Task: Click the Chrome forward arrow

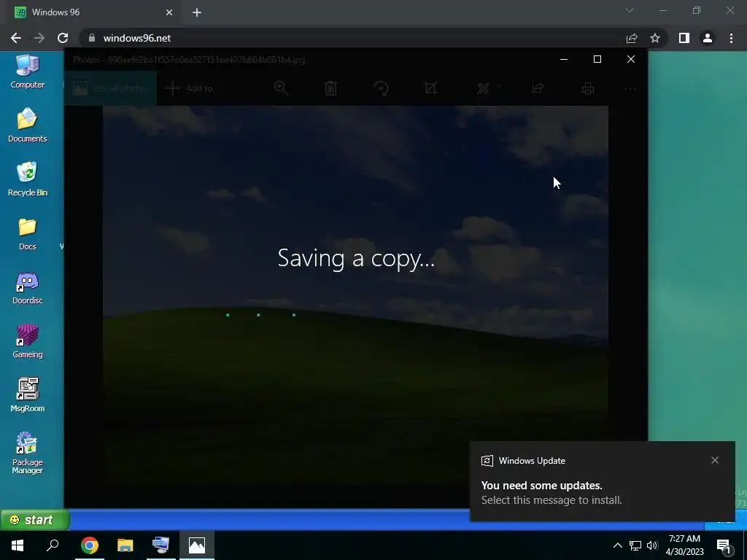Action: click(x=39, y=38)
